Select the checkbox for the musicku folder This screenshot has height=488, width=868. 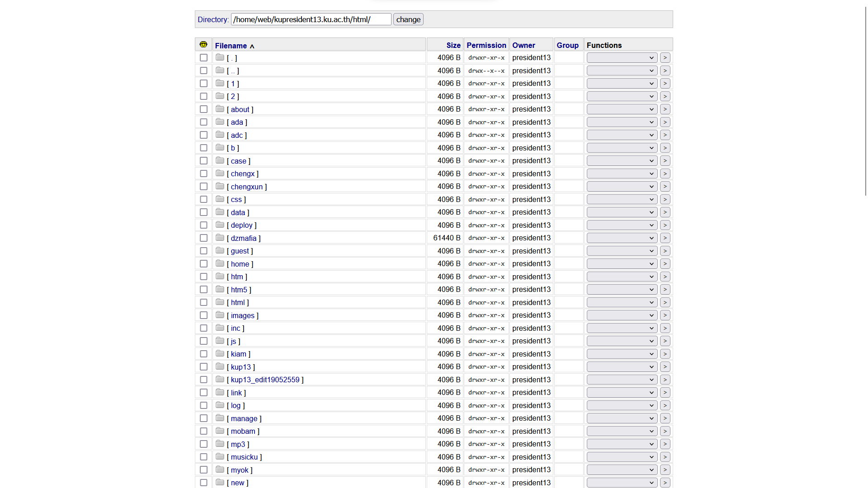203,457
